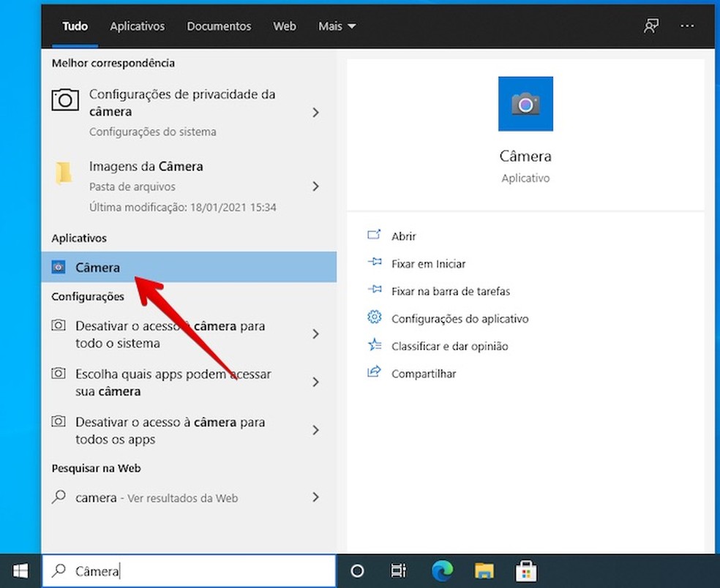The height and width of the screenshot is (588, 720).
Task: Click the Abrir icon next to Câmera
Action: [374, 235]
